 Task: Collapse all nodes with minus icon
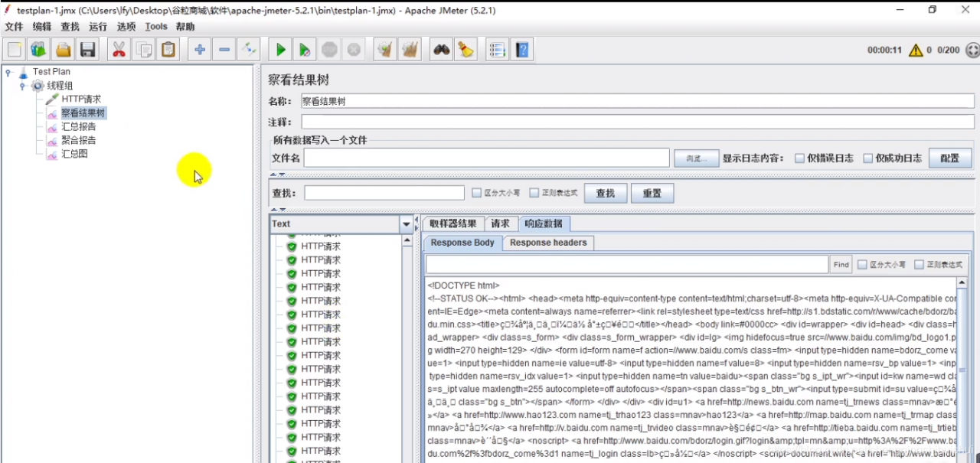pos(224,50)
